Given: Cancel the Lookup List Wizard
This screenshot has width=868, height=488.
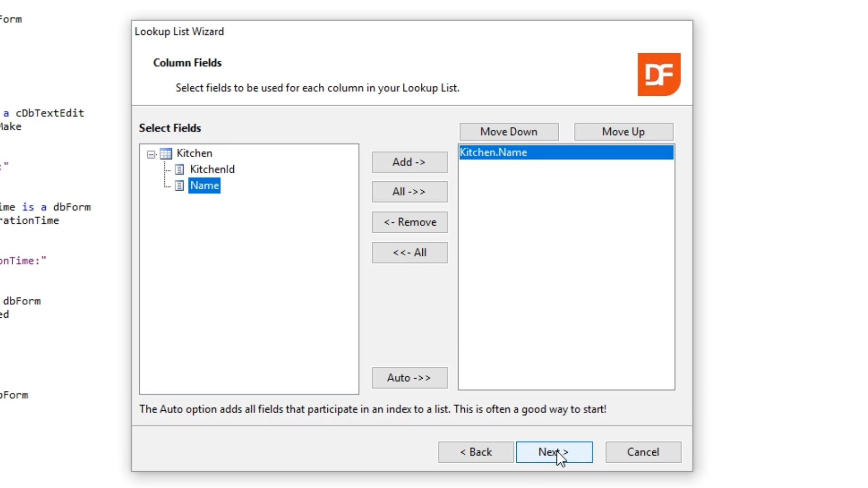Looking at the screenshot, I should coord(643,452).
